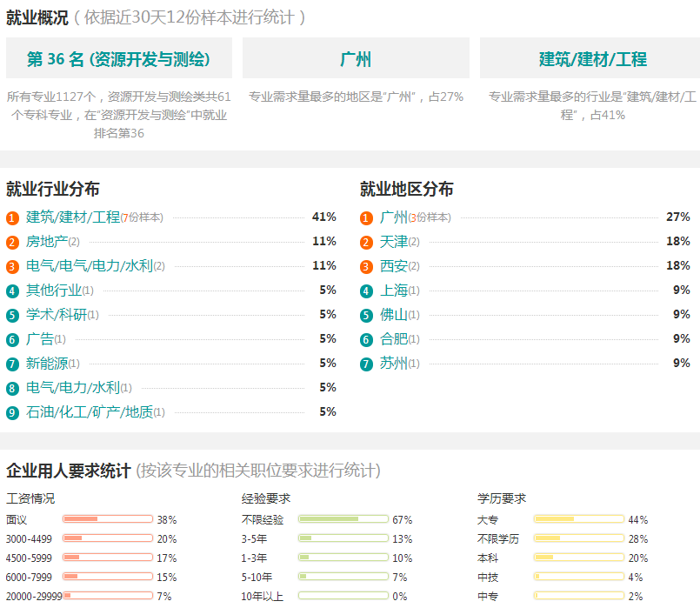This screenshot has height=608, width=700.
Task: Click the 5-10年 experience bar
Action: coord(343,577)
